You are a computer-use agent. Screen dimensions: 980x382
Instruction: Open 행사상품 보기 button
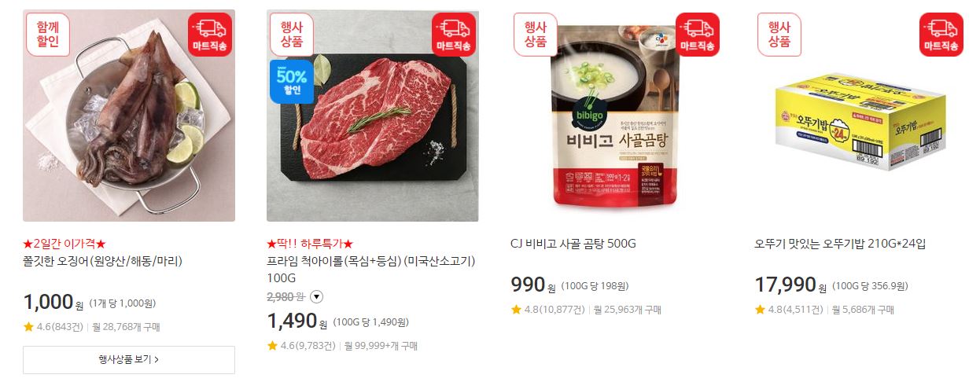pyautogui.click(x=129, y=360)
